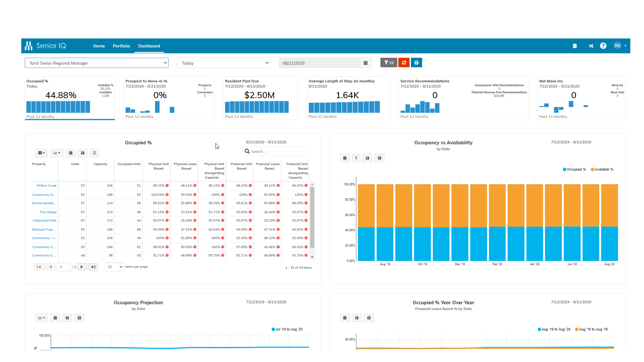The image size is (644, 362).
Task: Select the Resident Past Due KPI card
Action: pyautogui.click(x=260, y=98)
